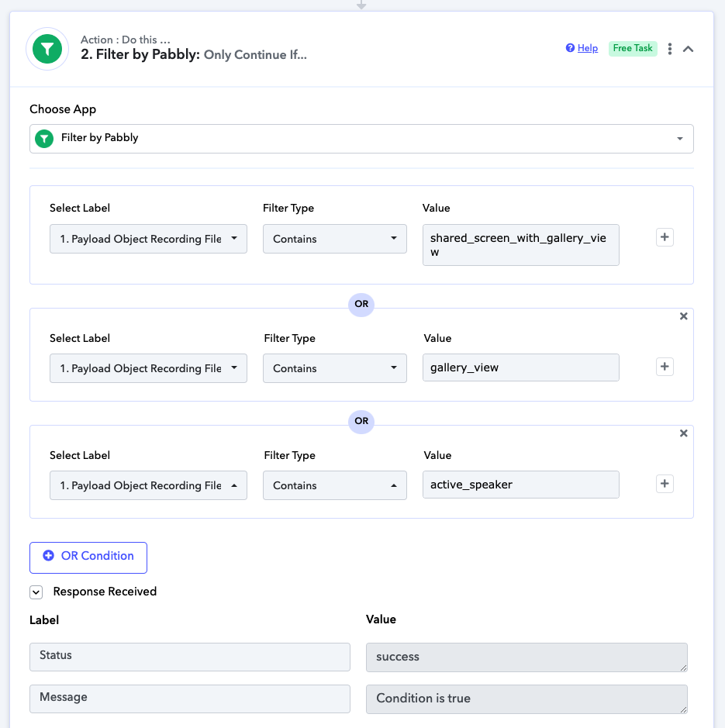This screenshot has height=728, width=725.
Task: Open Select Label dropdown for gallery_view condition
Action: 148,368
